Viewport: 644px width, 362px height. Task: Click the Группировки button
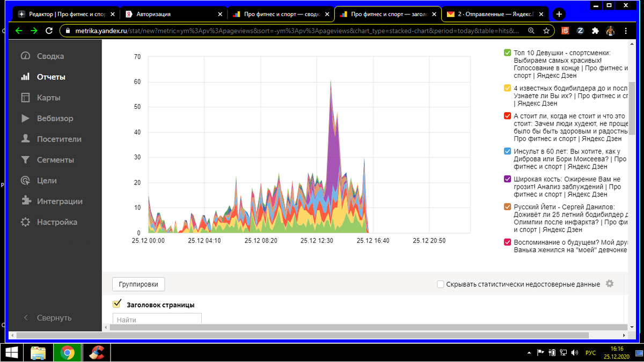(x=138, y=284)
